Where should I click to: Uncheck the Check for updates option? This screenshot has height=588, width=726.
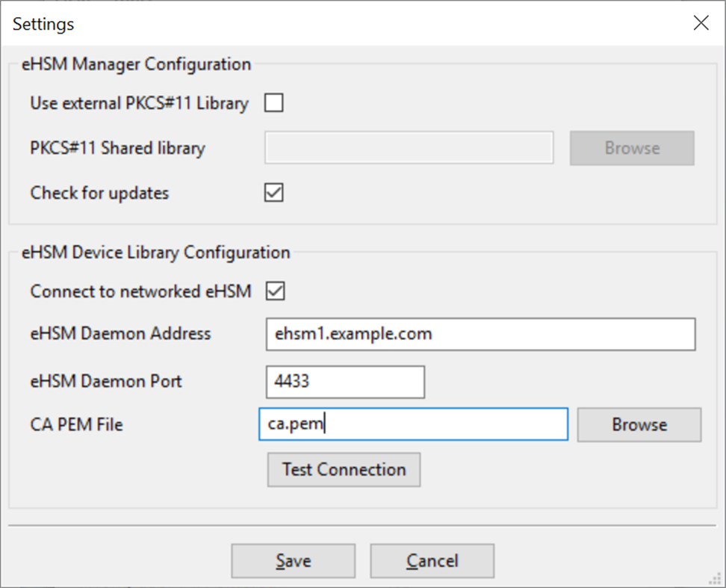pyautogui.click(x=273, y=192)
